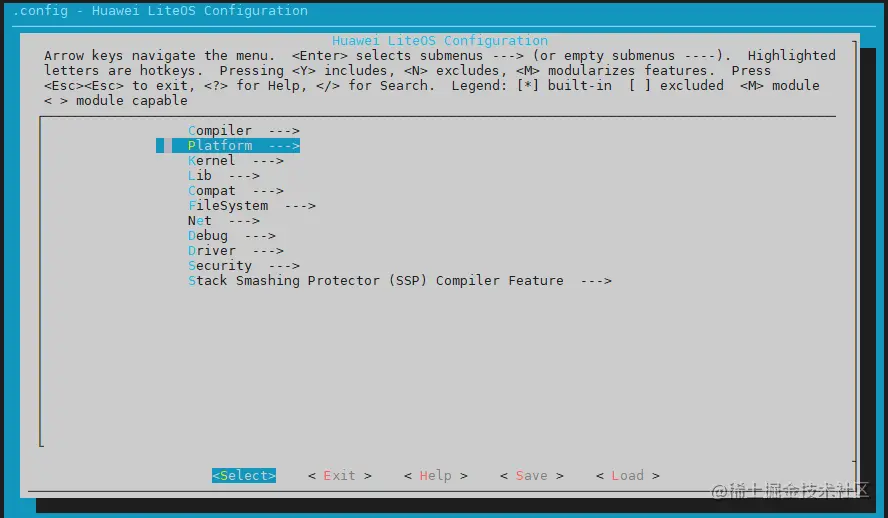The width and height of the screenshot is (888, 518).
Task: Click the 'Huawei LiteOS Configuration' dialog title
Action: pyautogui.click(x=440, y=41)
